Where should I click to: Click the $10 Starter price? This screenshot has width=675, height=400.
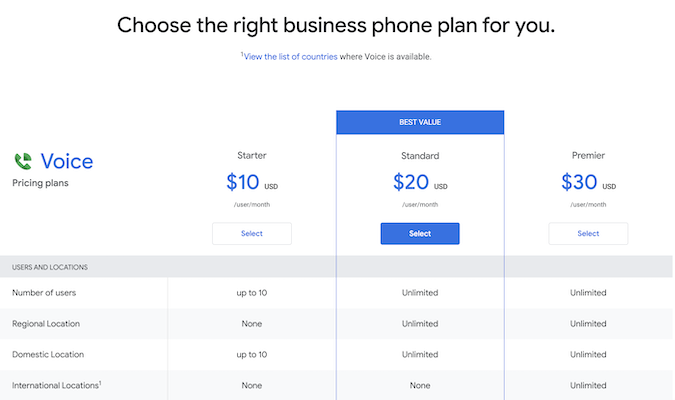pyautogui.click(x=243, y=182)
